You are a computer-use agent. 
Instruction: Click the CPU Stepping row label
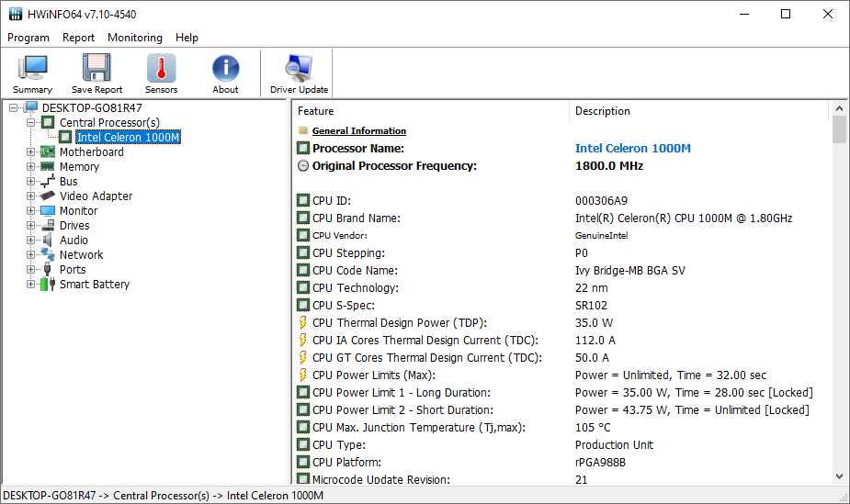tap(348, 252)
